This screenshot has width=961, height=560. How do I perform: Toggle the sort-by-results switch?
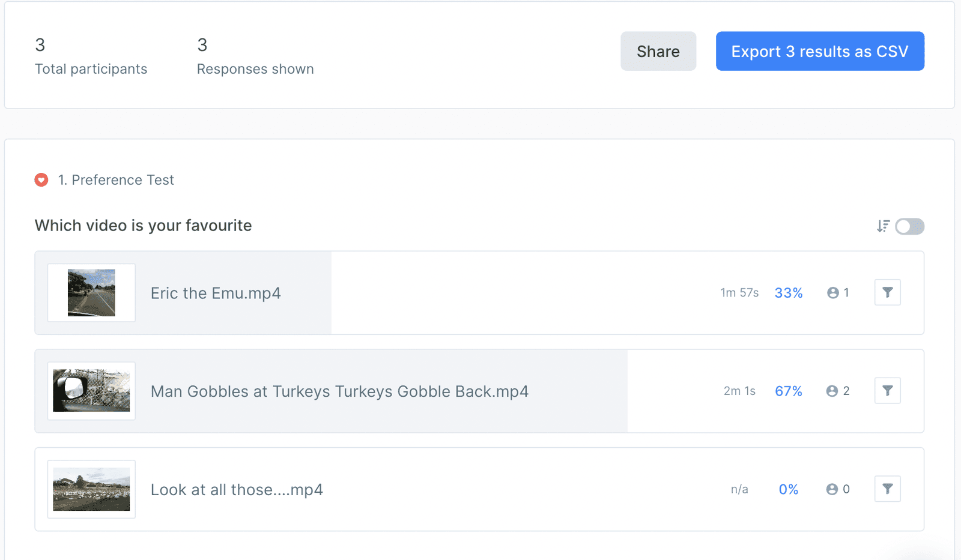coord(909,226)
